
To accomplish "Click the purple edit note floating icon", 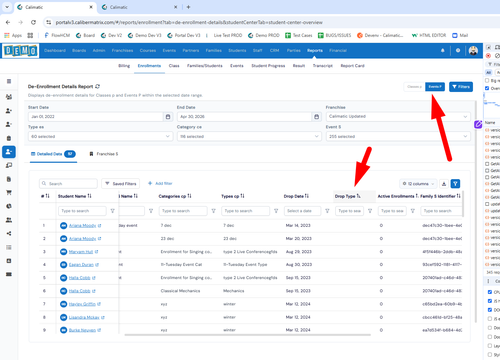I will pos(478,124).
